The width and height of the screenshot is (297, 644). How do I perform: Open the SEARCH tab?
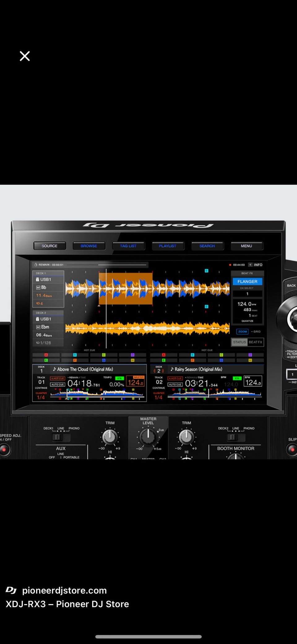[207, 246]
